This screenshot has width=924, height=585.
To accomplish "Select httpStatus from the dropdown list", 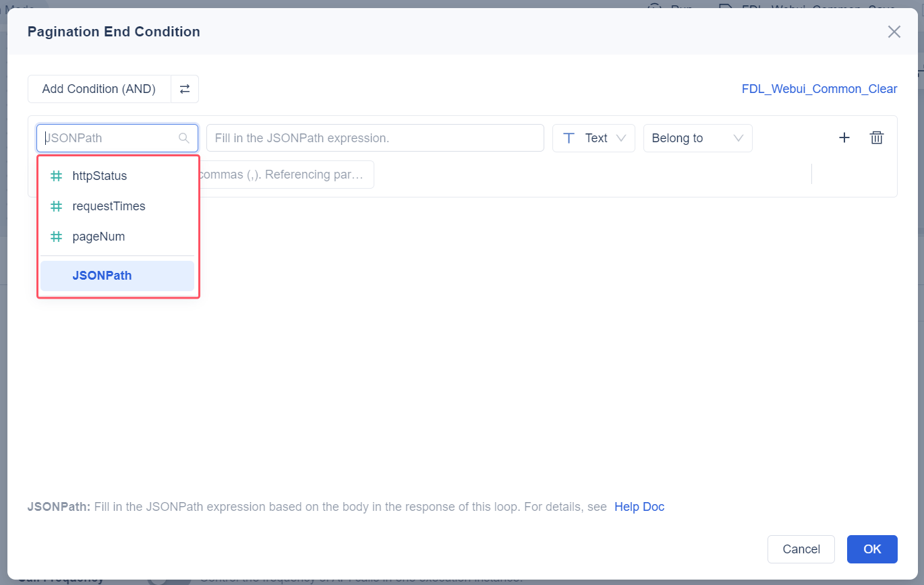I will 117,176.
